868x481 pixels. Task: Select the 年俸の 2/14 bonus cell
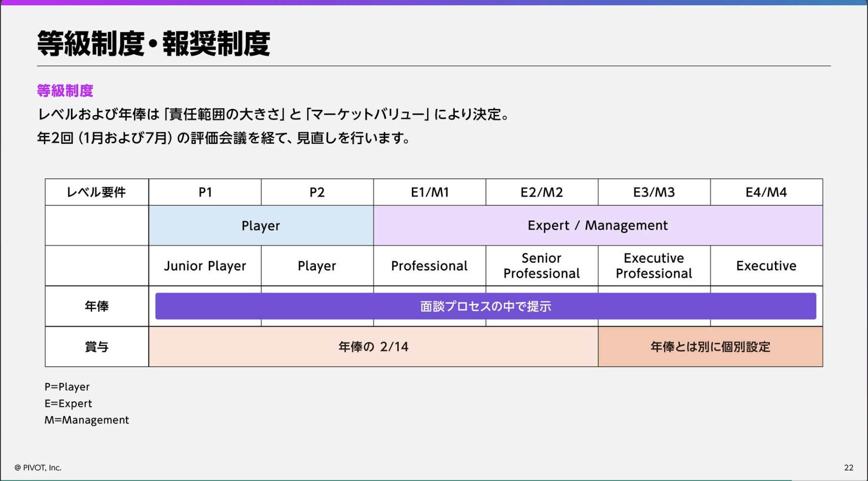click(373, 347)
